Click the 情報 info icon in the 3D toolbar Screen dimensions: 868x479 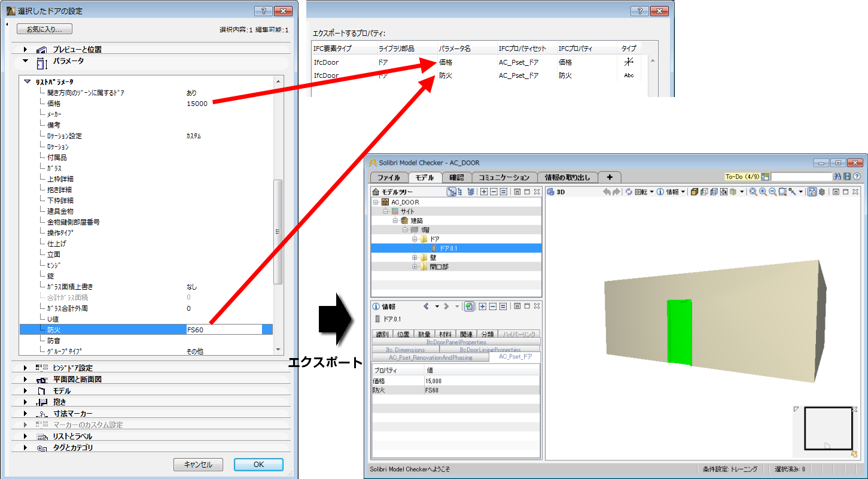pyautogui.click(x=660, y=192)
